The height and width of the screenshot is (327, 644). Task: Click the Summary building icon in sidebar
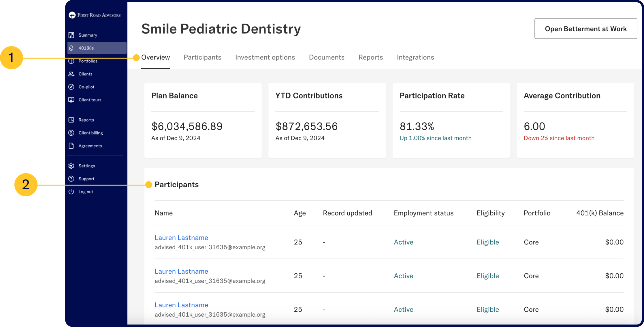[x=71, y=35]
